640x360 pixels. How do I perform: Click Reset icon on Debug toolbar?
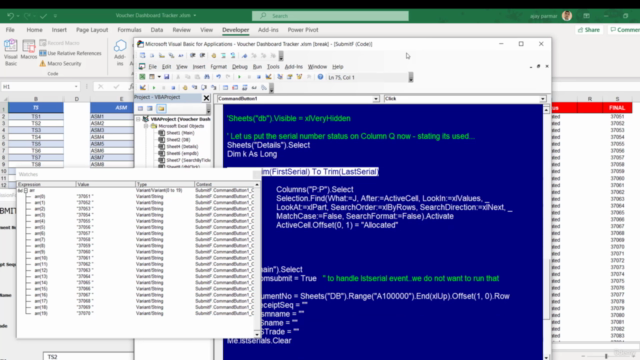click(x=173, y=87)
